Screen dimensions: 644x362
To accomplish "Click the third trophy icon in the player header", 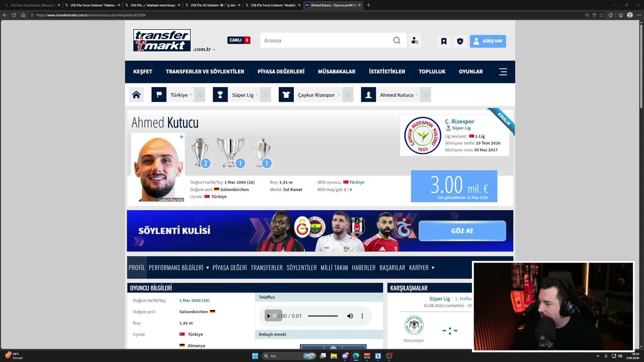I will point(262,152).
